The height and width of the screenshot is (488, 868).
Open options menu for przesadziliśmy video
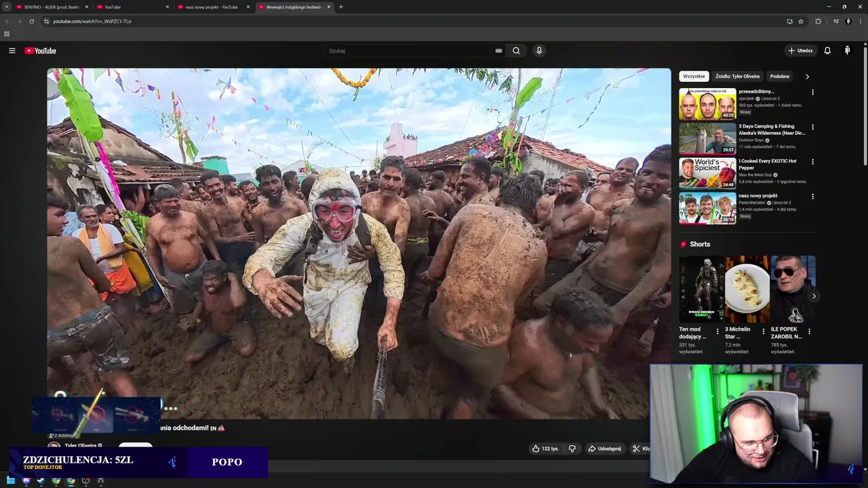[x=812, y=92]
